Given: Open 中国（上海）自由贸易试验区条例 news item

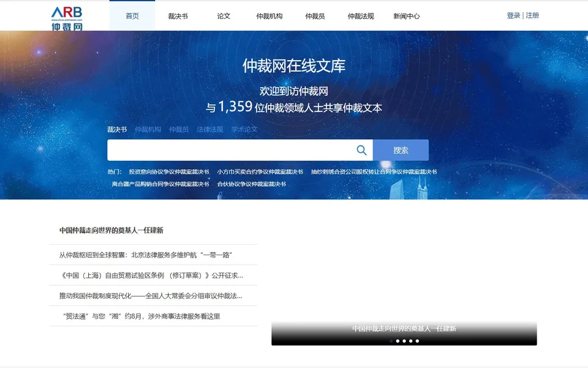Looking at the screenshot, I should 152,275.
